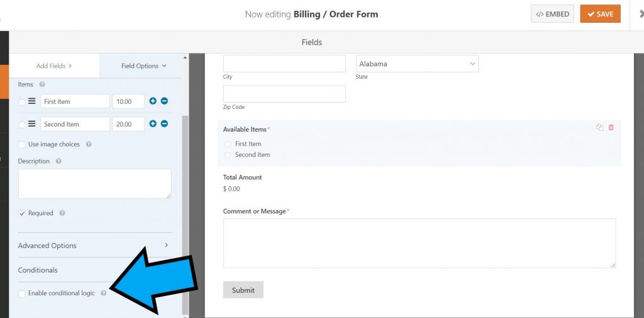This screenshot has width=644, height=318.
Task: Tick Enable conditional logic checkbox
Action: pos(22,293)
